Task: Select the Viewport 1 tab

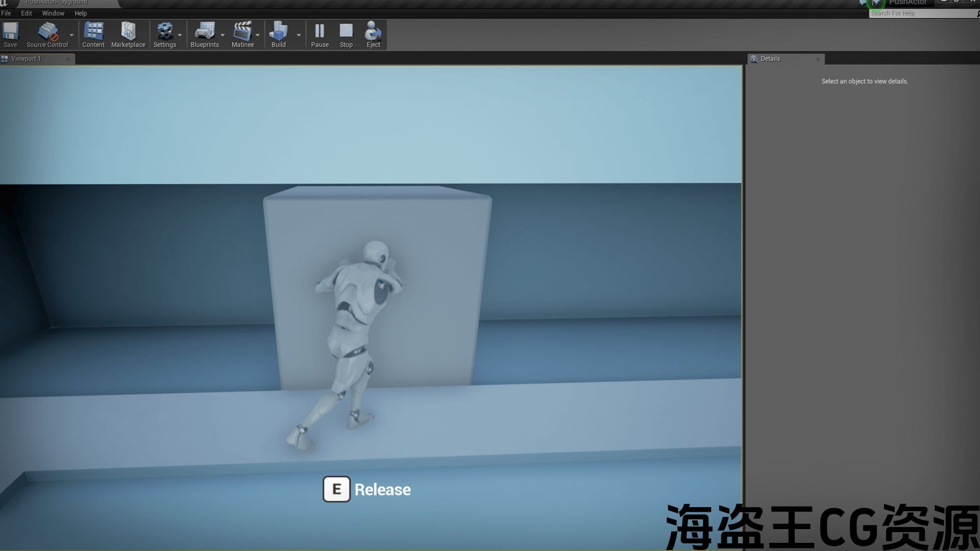Action: click(x=26, y=59)
